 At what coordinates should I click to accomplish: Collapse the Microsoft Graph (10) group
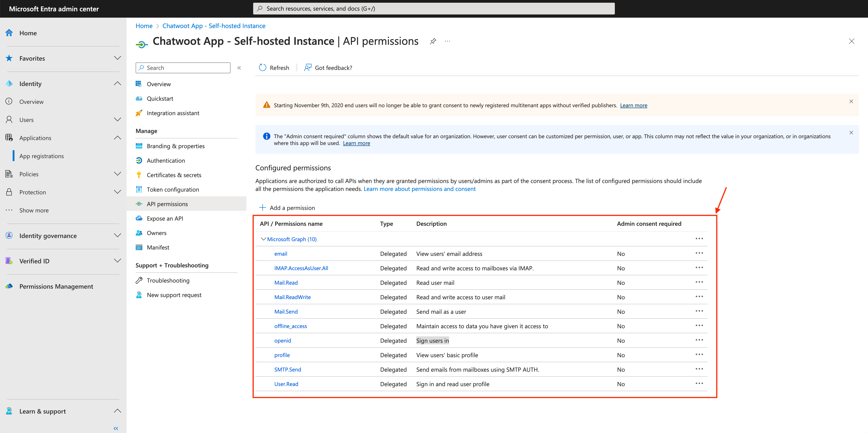tap(264, 239)
